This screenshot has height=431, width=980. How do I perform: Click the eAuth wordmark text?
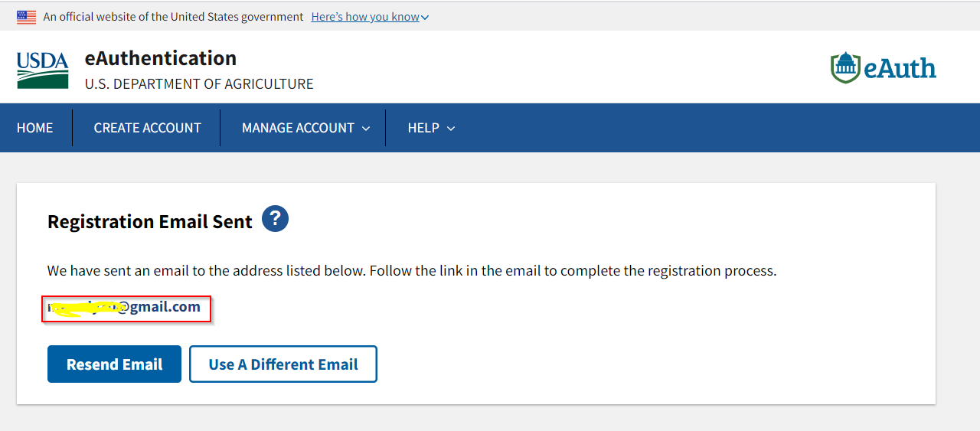[900, 69]
